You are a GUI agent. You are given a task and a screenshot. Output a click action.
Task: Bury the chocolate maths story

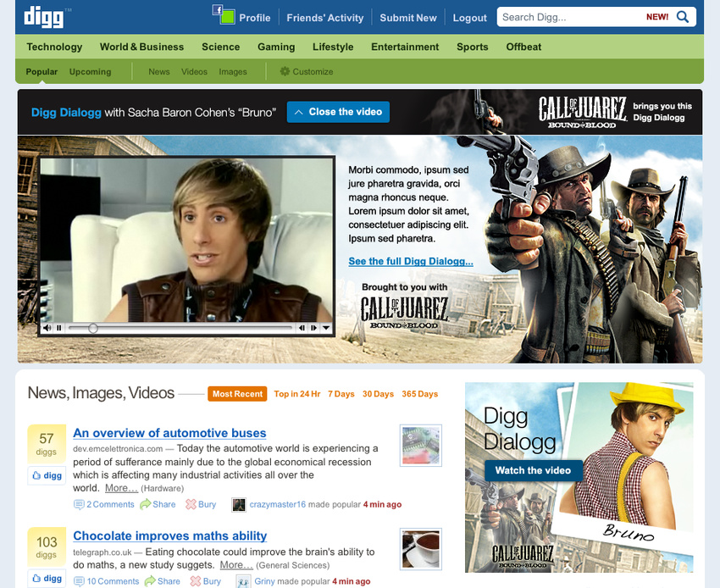click(x=205, y=581)
